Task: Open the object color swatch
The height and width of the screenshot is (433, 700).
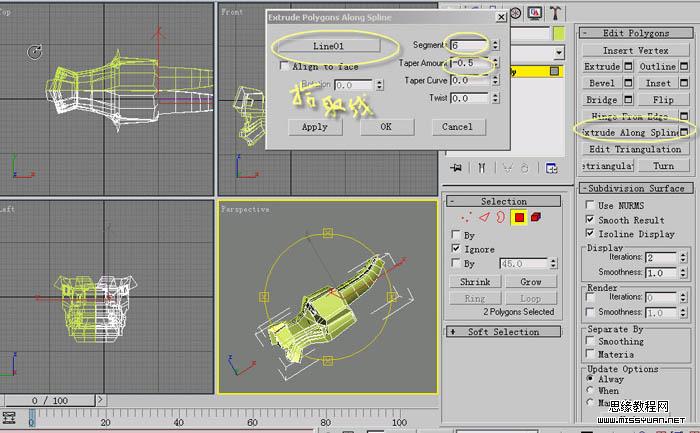Action: click(x=558, y=33)
